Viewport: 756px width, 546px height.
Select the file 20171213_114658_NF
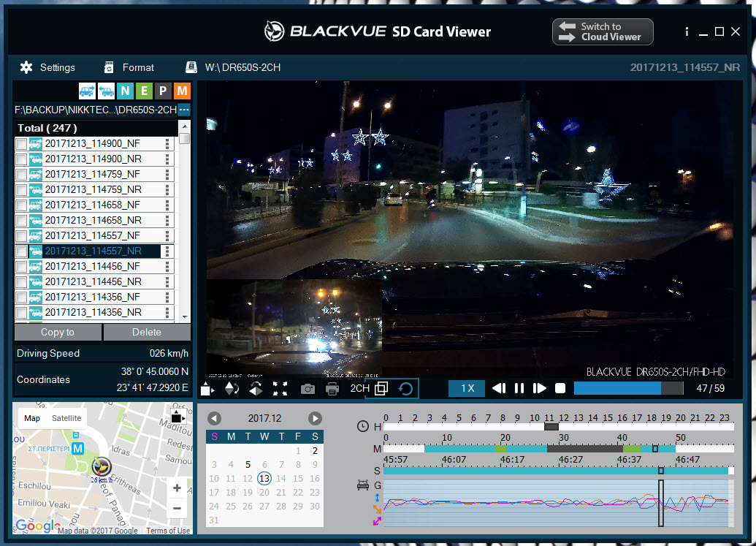92,205
